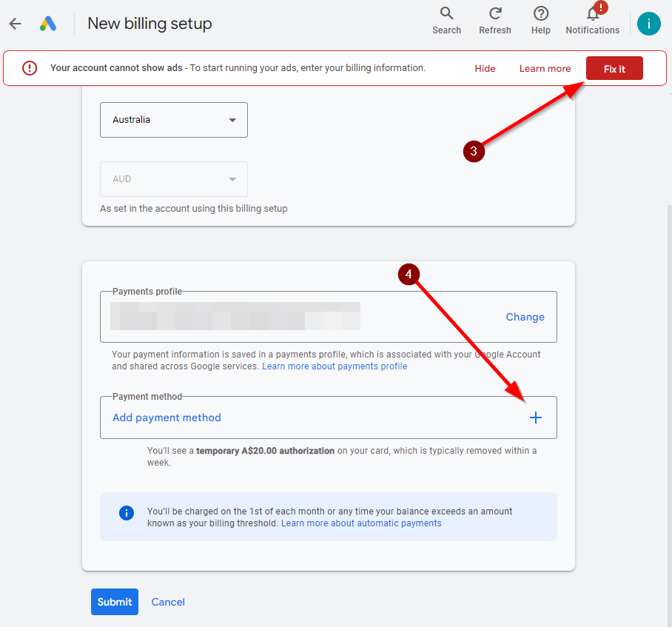Open Search from the top bar
Screen dimensions: 672x627
[x=446, y=20]
